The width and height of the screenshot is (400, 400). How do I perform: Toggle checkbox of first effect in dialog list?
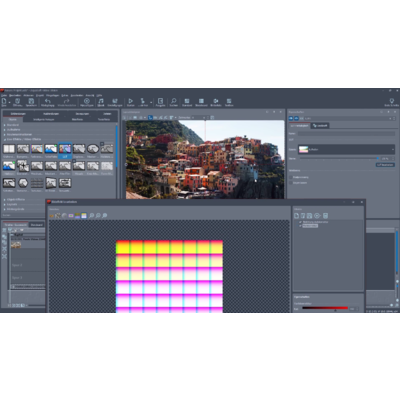[x=301, y=222]
